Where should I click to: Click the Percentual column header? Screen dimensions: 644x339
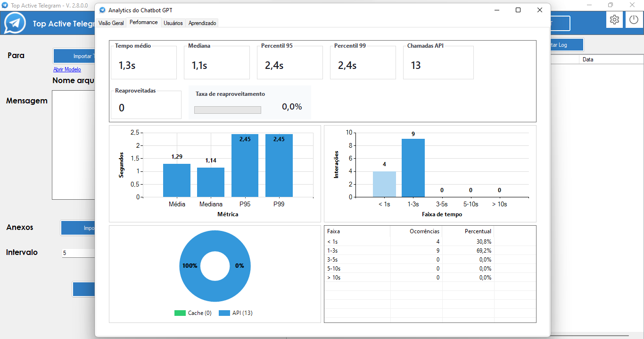[468, 231]
